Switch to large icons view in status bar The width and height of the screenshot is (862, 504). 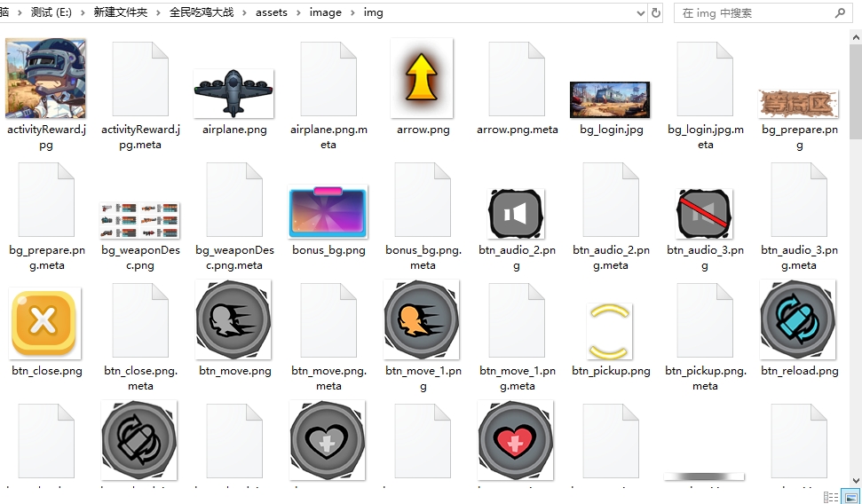(850, 497)
